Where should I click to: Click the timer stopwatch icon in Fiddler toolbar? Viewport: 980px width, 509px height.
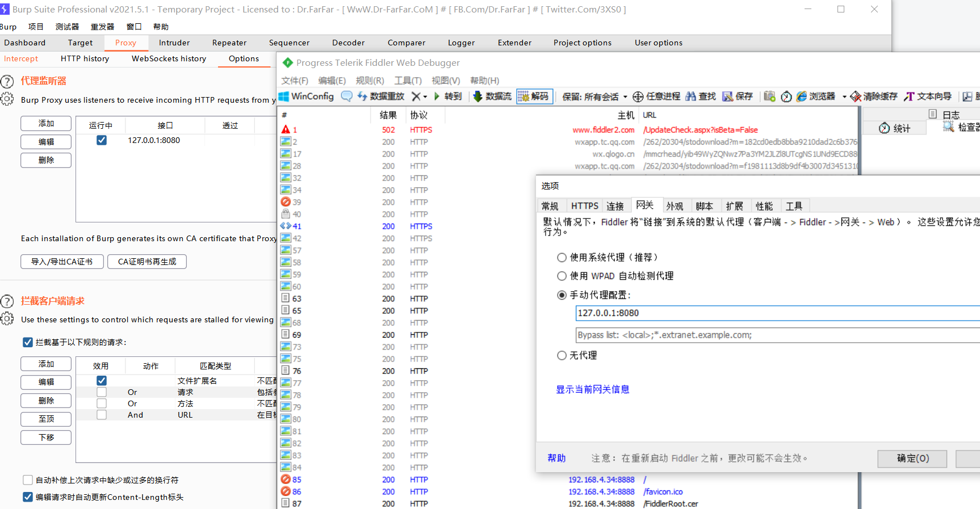coord(786,96)
